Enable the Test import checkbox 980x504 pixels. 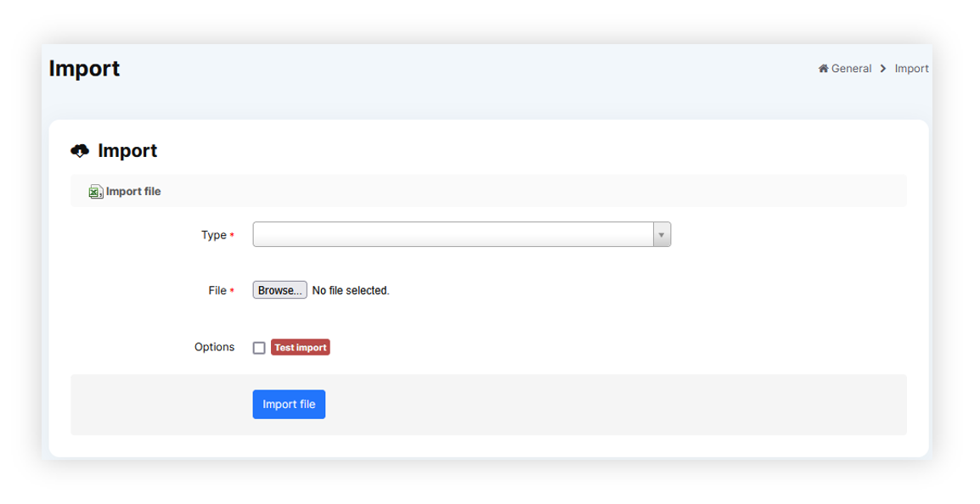point(259,348)
